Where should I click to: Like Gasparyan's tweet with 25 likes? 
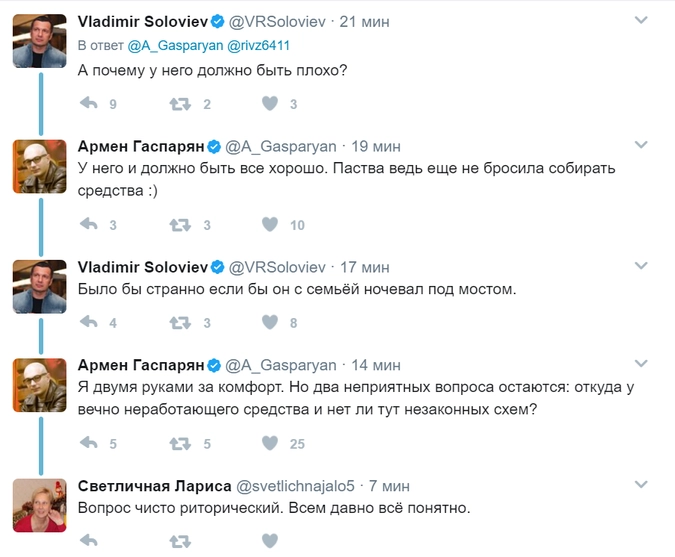(x=269, y=444)
